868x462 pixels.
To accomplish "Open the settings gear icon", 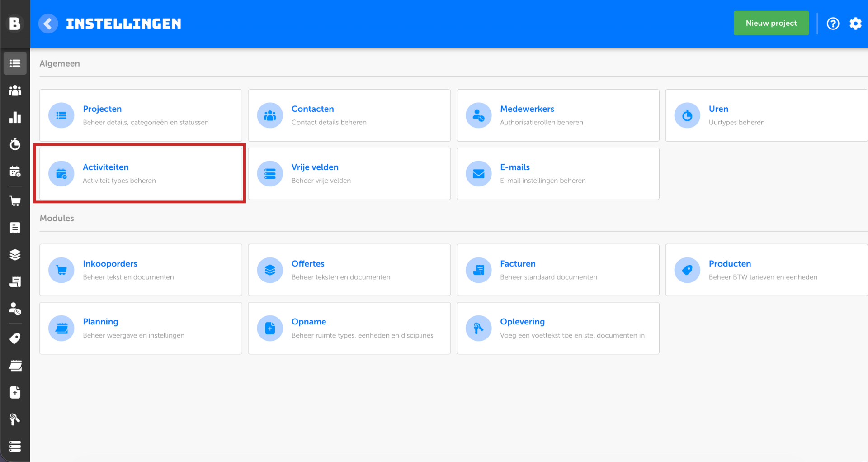I will (x=855, y=24).
